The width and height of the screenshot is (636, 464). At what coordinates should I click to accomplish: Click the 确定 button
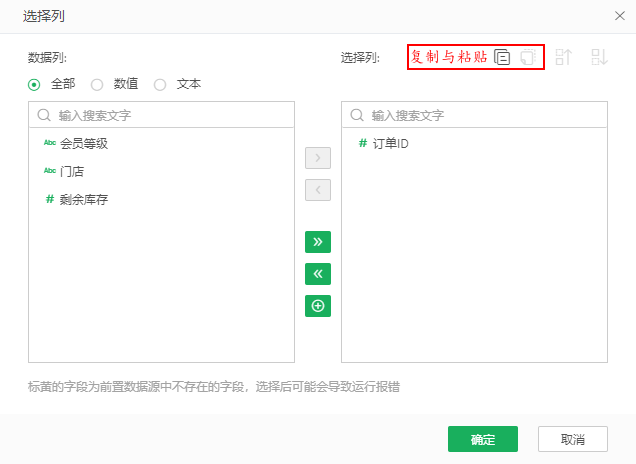[483, 439]
